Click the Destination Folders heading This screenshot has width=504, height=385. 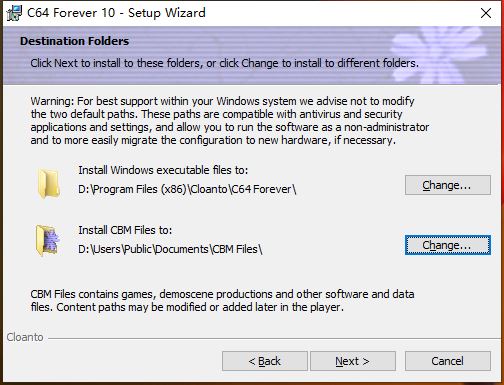(x=74, y=41)
